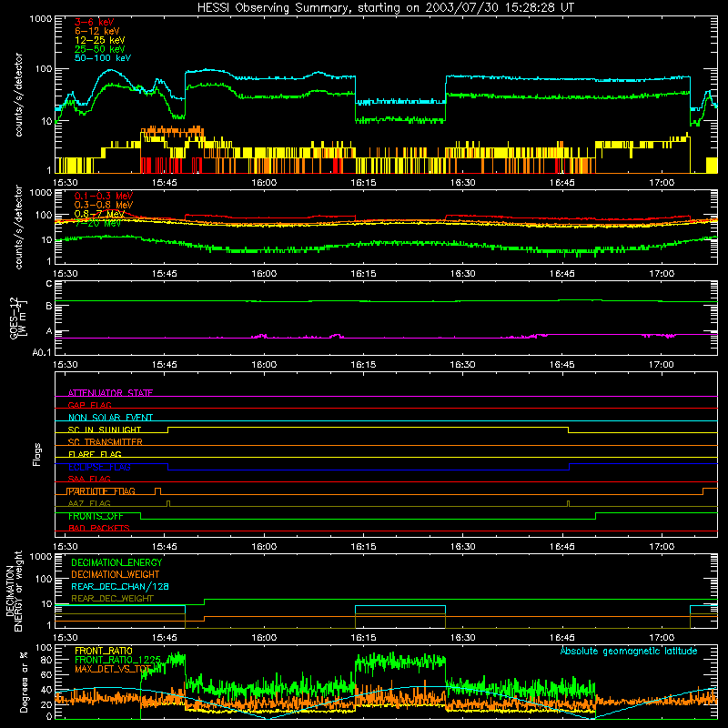The width and height of the screenshot is (728, 728).
Task: Select the FRONTS_OFF flag label
Action: (x=96, y=516)
